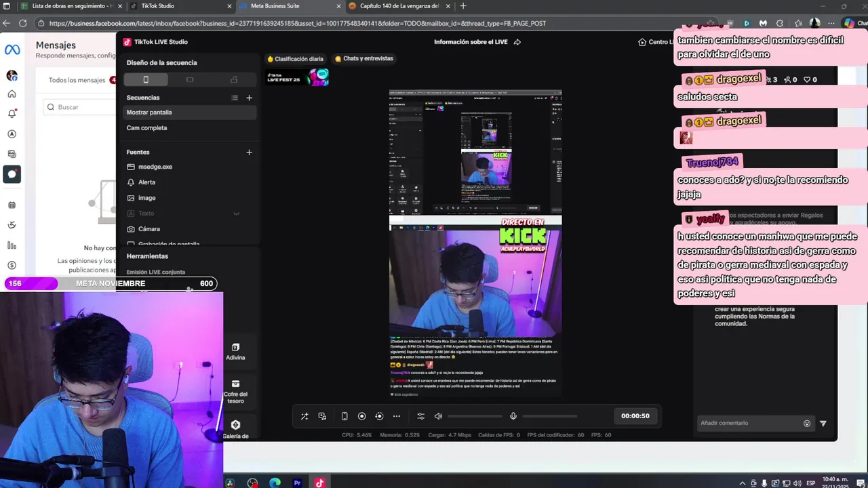Open TikTok LIVE Studio from the taskbar
Image resolution: width=868 pixels, height=488 pixels.
pos(319,483)
